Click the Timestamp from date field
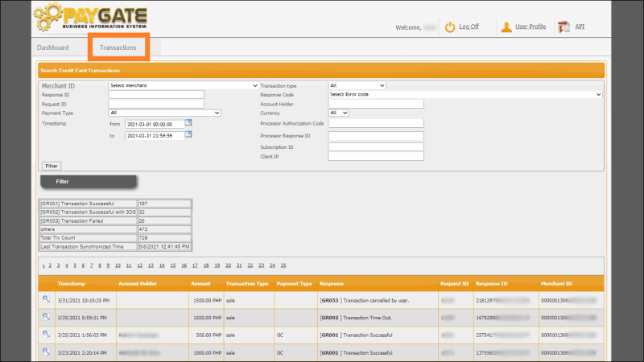The image size is (644, 362). click(155, 124)
